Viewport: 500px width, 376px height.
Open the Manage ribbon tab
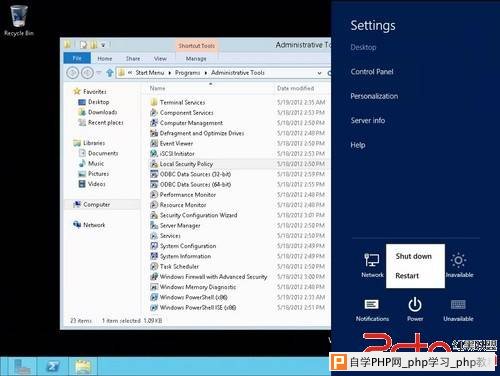point(196,59)
